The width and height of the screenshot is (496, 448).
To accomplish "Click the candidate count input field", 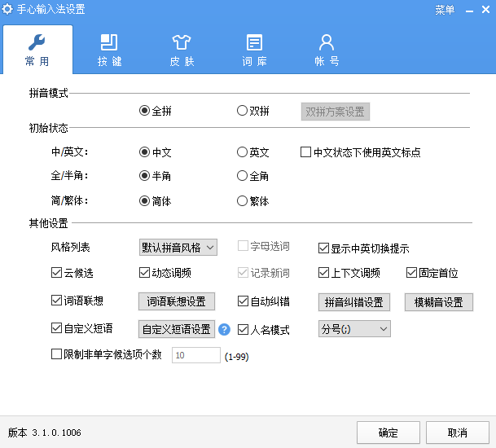I will [x=195, y=355].
